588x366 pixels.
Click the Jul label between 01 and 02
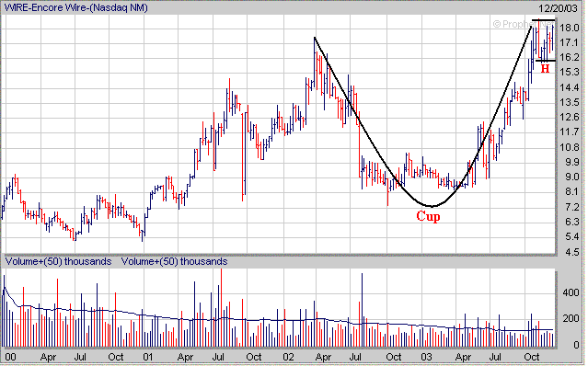(x=218, y=357)
